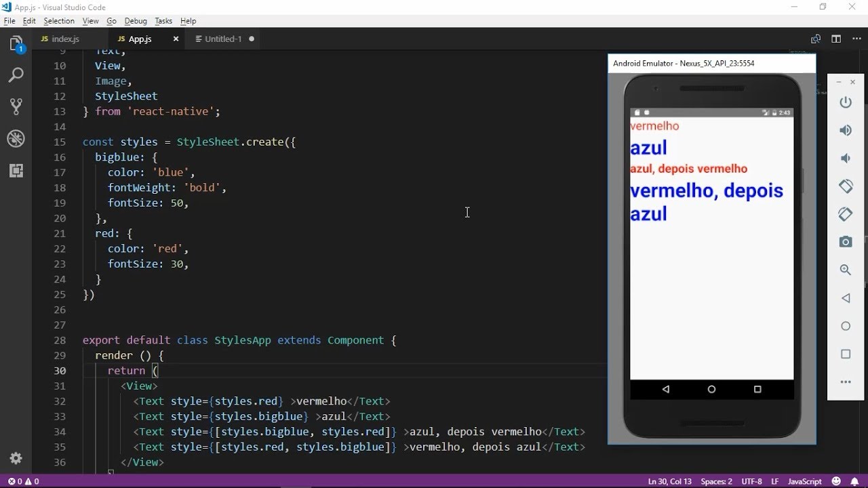The height and width of the screenshot is (488, 868).
Task: Open the Extensions view
Action: [16, 170]
